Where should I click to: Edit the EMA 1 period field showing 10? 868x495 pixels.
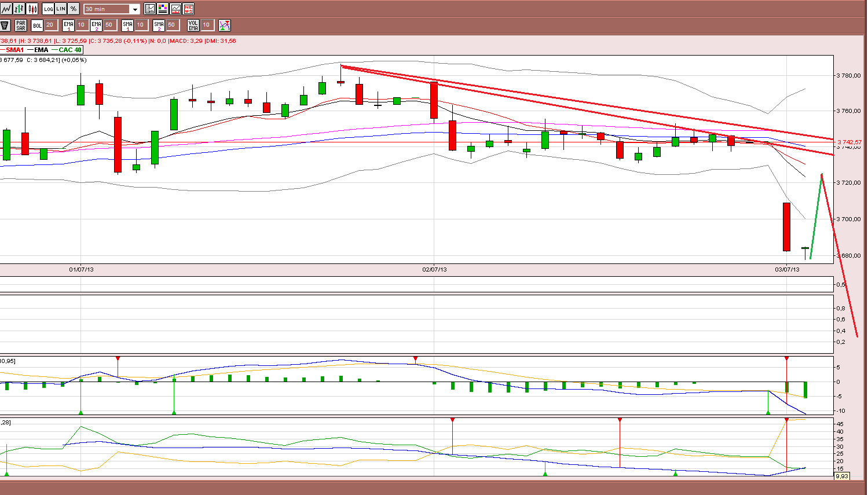pyautogui.click(x=81, y=25)
